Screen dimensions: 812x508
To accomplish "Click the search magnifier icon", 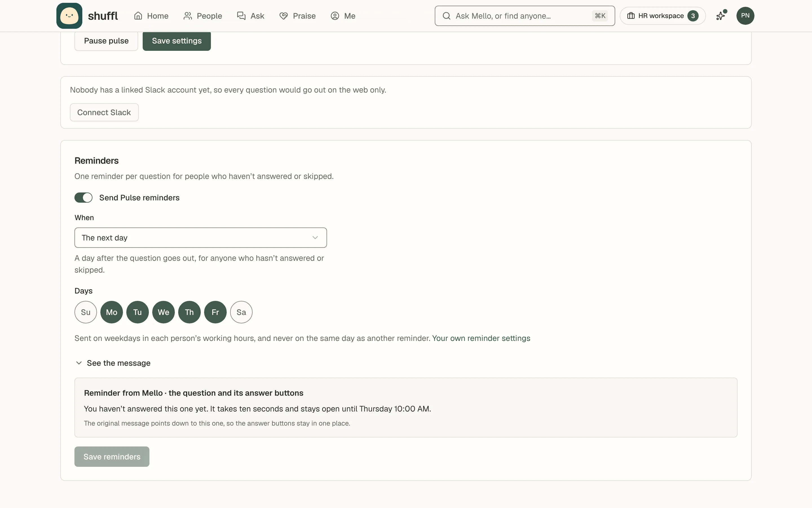I will coord(446,16).
